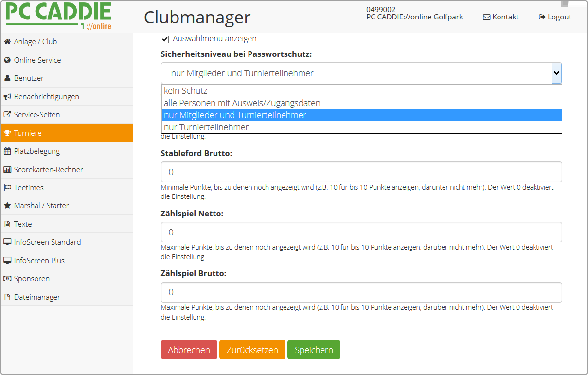The width and height of the screenshot is (588, 375).
Task: Open the Anlage / Club menu item
Action: tap(67, 42)
